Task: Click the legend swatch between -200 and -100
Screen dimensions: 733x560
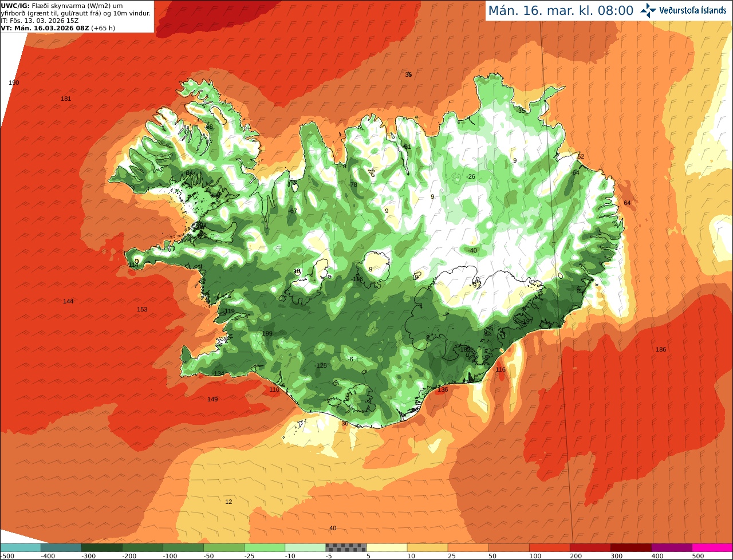Action: coord(143,547)
